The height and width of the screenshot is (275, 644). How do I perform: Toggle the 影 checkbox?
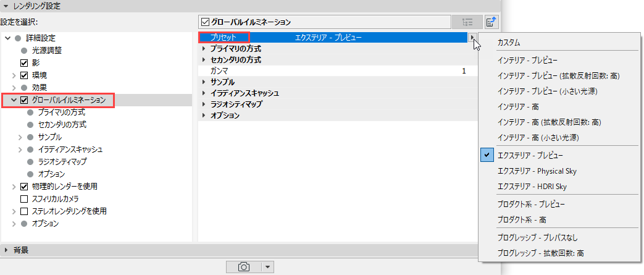pyautogui.click(x=24, y=63)
